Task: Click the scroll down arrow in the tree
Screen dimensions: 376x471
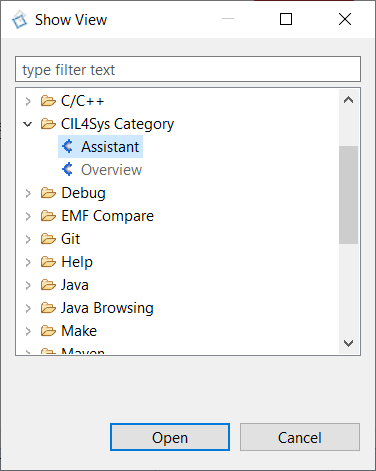Action: [x=348, y=343]
